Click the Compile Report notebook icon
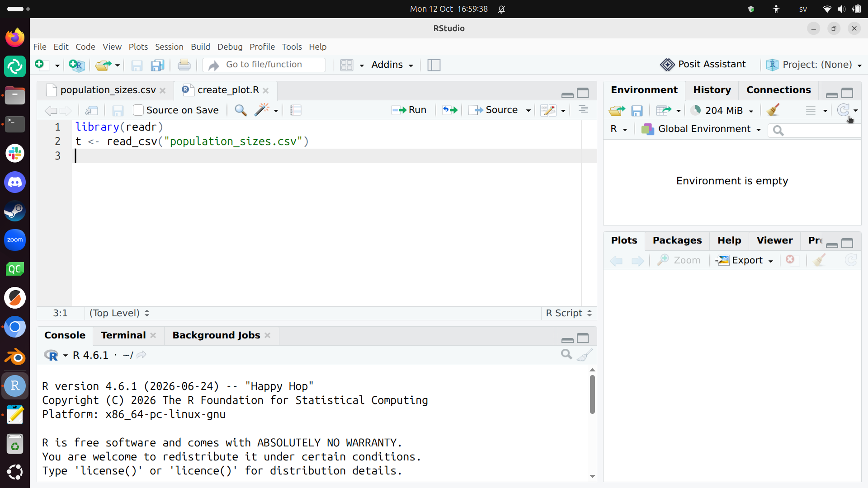The height and width of the screenshot is (488, 868). [296, 110]
